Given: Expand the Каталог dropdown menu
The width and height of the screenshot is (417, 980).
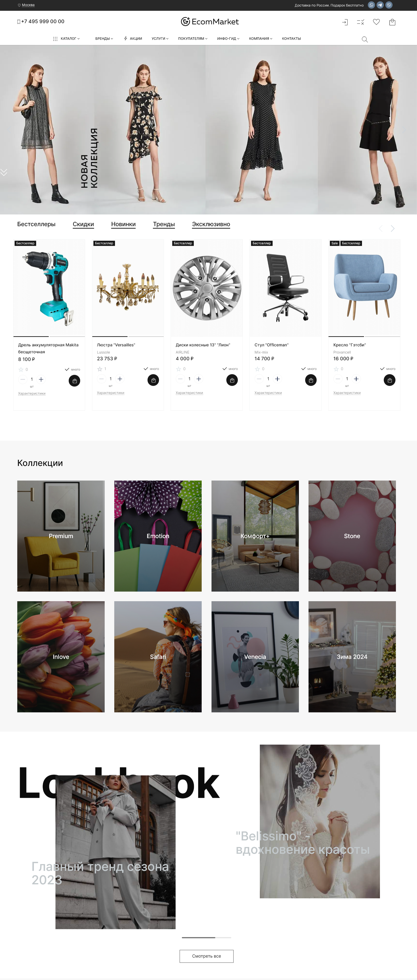Looking at the screenshot, I should coord(66,38).
